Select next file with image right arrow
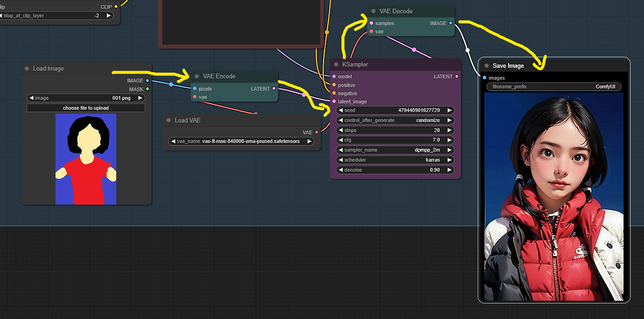Viewport: 644px width, 319px height. pos(140,98)
